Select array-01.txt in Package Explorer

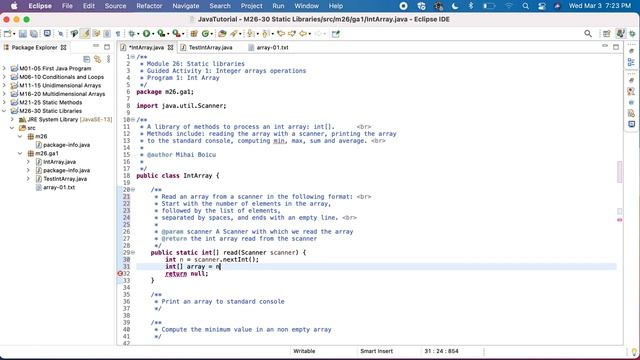point(59,187)
